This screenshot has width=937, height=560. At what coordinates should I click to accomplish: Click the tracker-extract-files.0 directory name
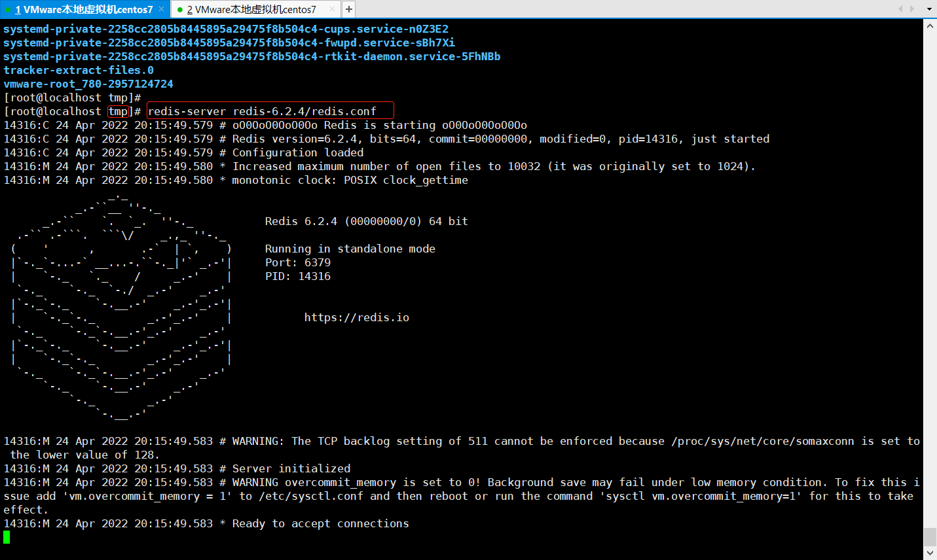tap(79, 70)
